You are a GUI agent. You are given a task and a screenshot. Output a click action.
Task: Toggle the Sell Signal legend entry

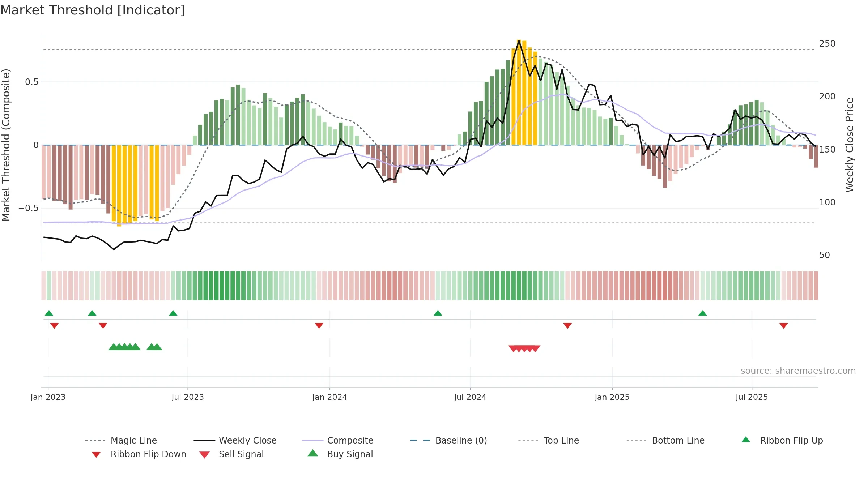(x=231, y=454)
